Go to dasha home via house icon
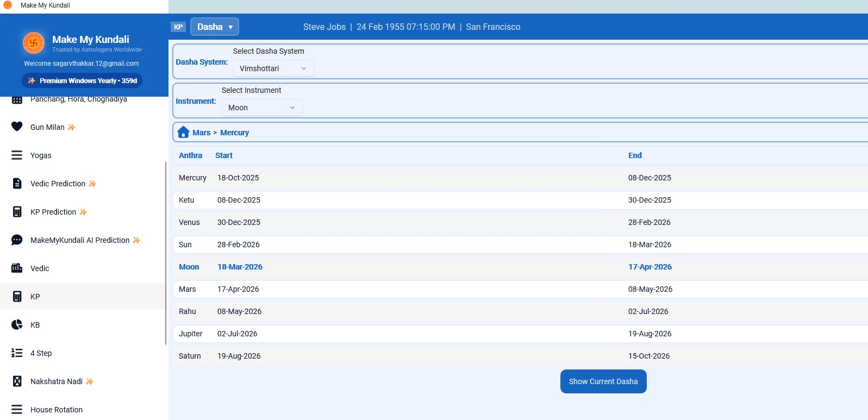The width and height of the screenshot is (868, 420). [x=184, y=132]
